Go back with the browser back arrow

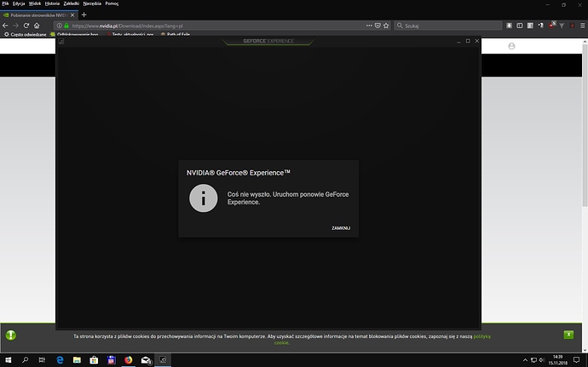coord(5,26)
